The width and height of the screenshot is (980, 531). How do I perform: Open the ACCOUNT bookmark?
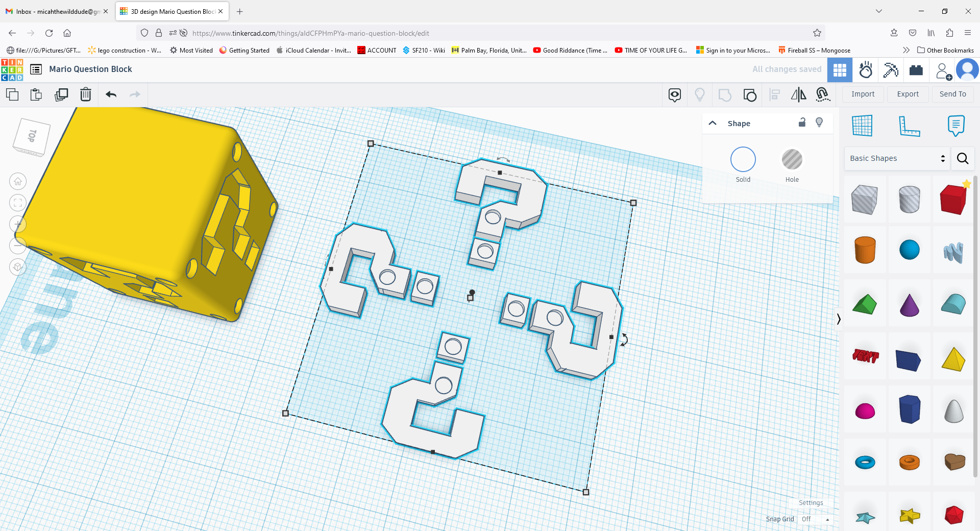pos(377,50)
